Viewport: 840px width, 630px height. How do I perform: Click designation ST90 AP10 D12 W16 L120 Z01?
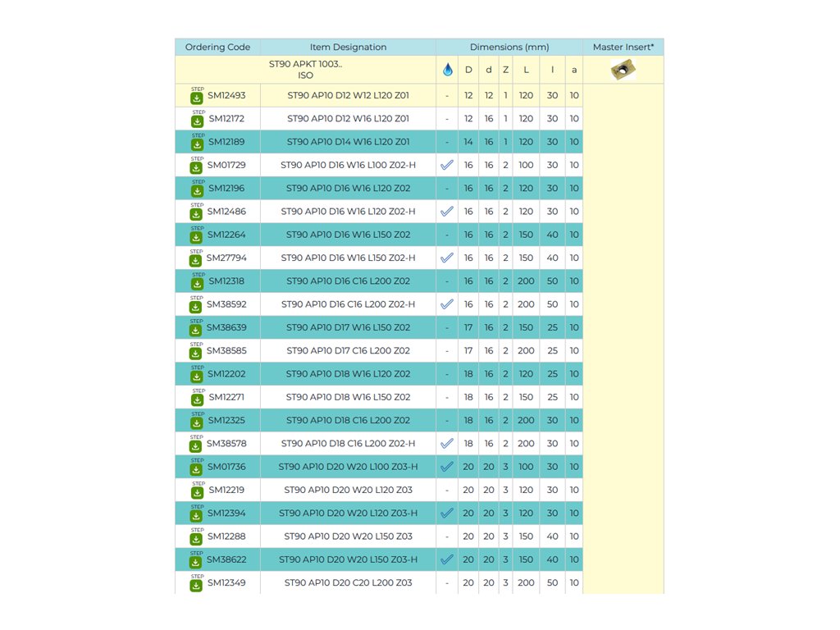[348, 118]
